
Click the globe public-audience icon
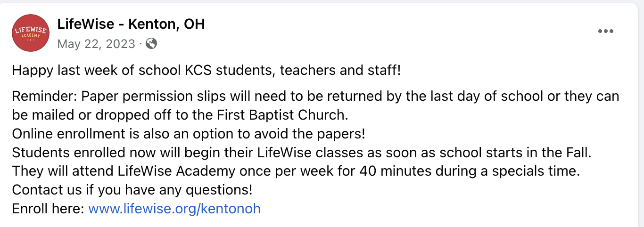point(151,44)
